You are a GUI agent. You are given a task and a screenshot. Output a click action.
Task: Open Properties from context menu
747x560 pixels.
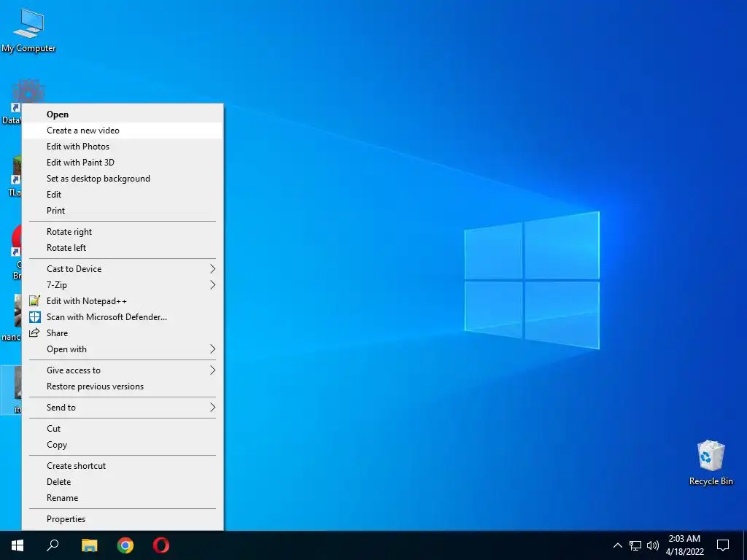coord(123,519)
